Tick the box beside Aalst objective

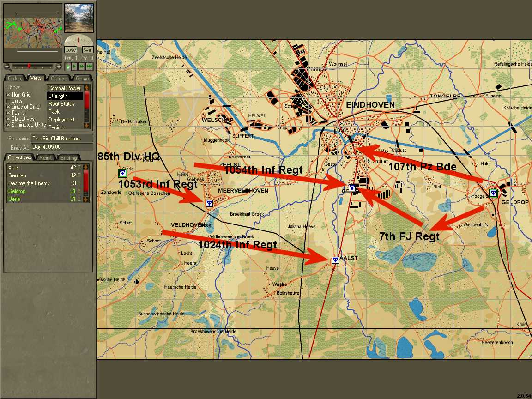(79, 168)
